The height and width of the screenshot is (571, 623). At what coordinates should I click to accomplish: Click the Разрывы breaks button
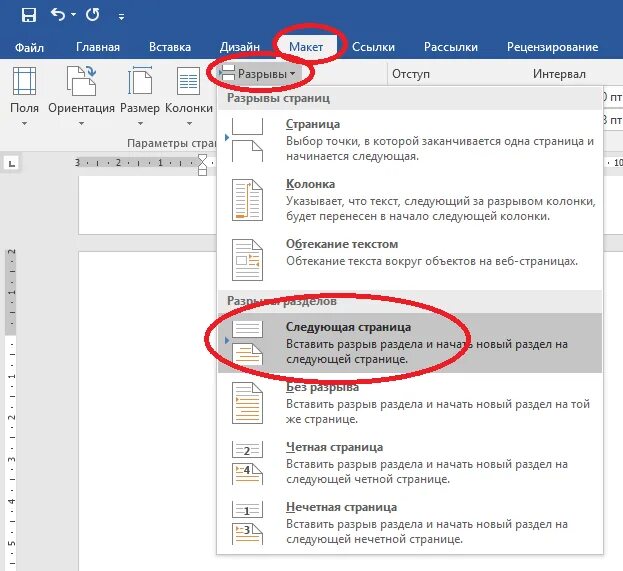(x=259, y=74)
